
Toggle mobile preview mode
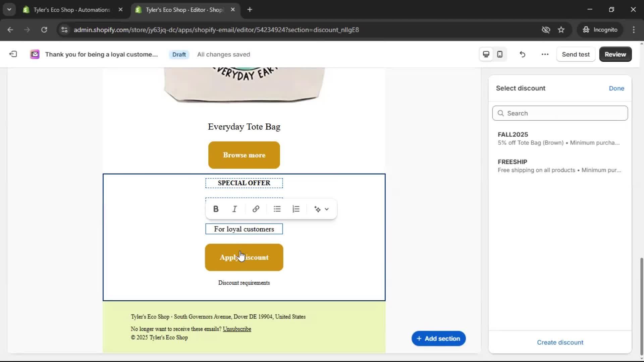(x=500, y=54)
